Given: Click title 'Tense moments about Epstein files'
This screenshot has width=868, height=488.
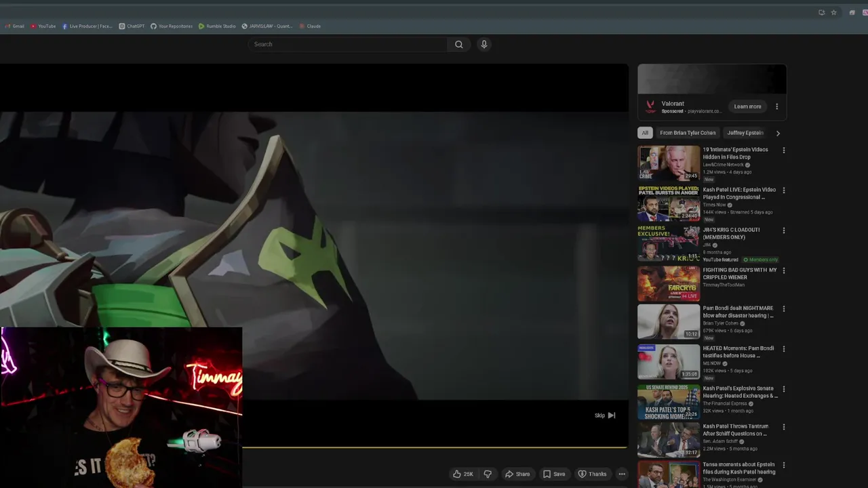Looking at the screenshot, I should (739, 468).
